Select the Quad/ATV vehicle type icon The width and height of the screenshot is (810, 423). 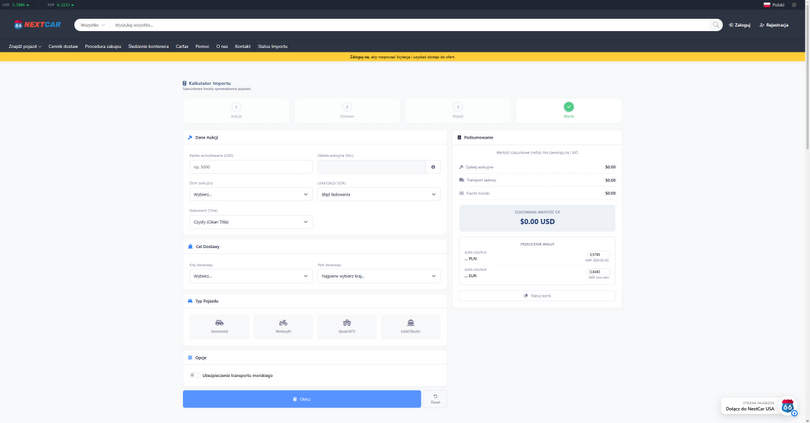click(x=347, y=325)
